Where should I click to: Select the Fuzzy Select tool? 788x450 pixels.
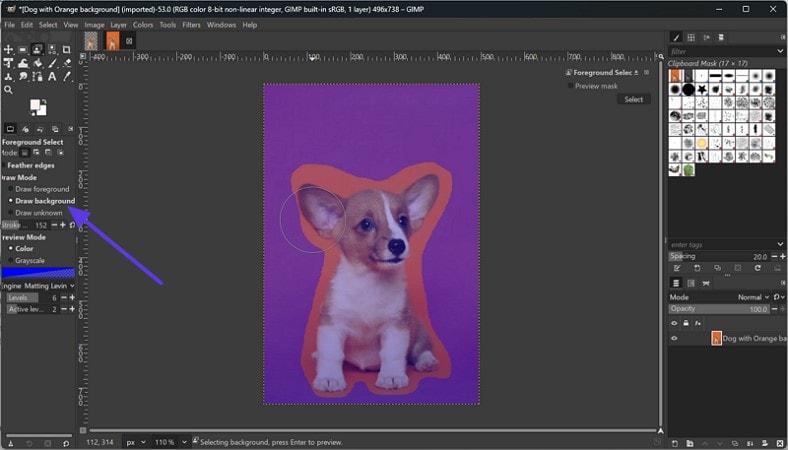point(52,49)
